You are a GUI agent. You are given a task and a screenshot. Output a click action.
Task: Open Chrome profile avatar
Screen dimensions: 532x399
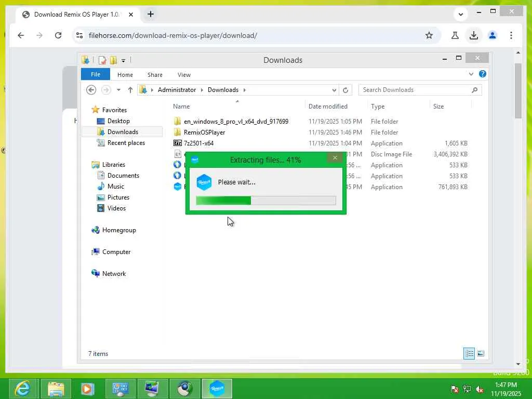pyautogui.click(x=493, y=35)
